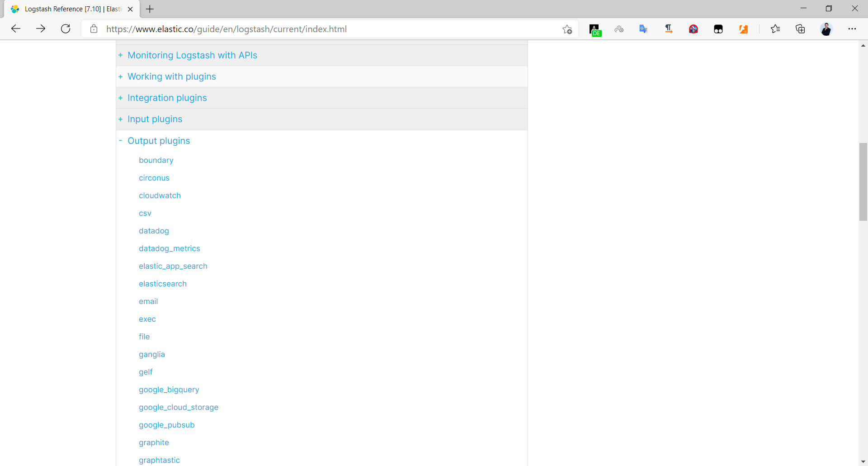
Task: Open the cloud-shaped extension icon
Action: pyautogui.click(x=619, y=29)
